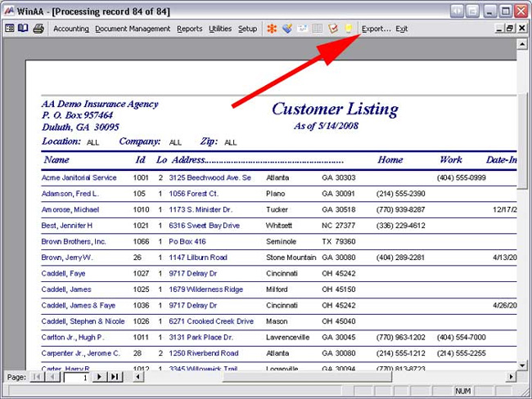
Task: Click customer name Carpenter Jr., Jerome C.
Action: (x=80, y=353)
